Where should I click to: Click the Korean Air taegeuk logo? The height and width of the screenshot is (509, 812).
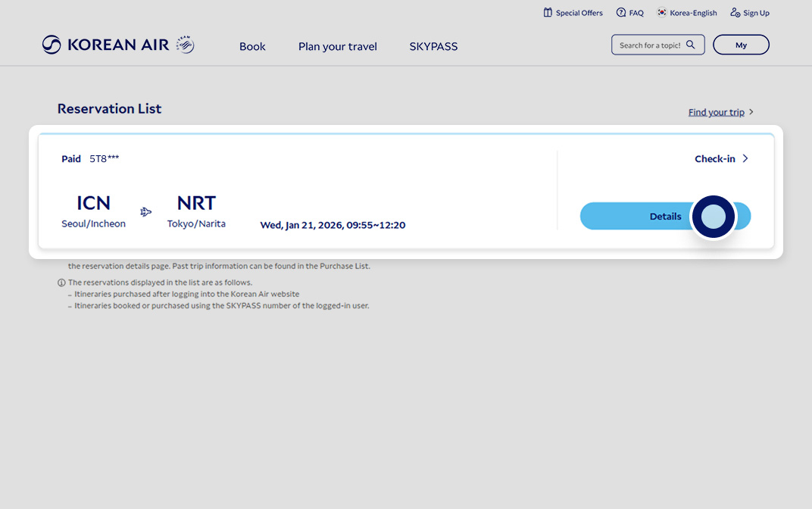click(52, 45)
